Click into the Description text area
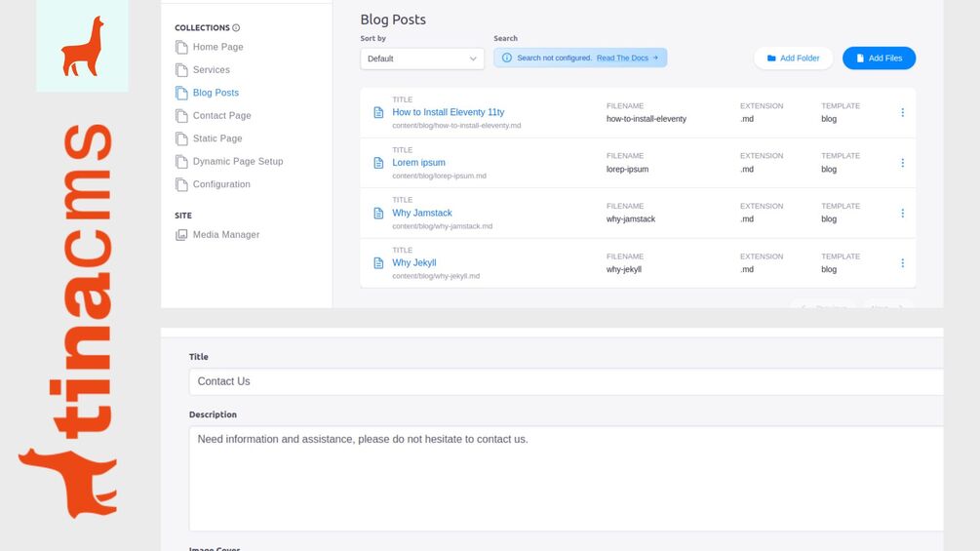 [x=566, y=478]
